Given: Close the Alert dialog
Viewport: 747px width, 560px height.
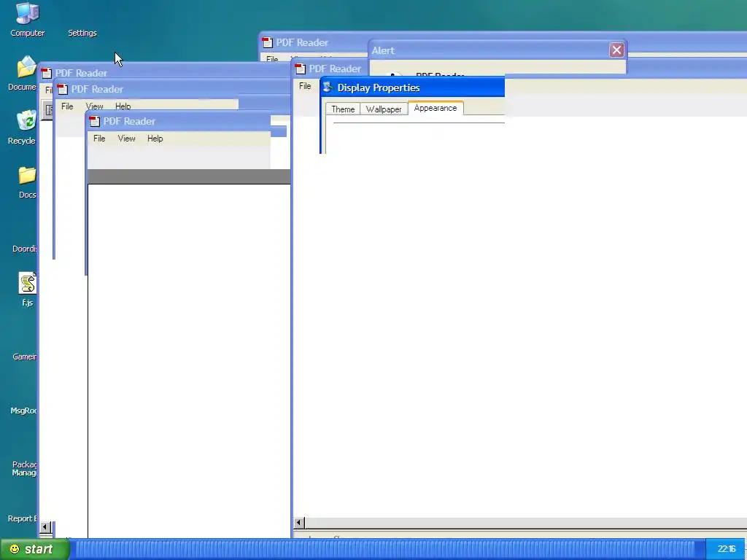Looking at the screenshot, I should coord(616,50).
